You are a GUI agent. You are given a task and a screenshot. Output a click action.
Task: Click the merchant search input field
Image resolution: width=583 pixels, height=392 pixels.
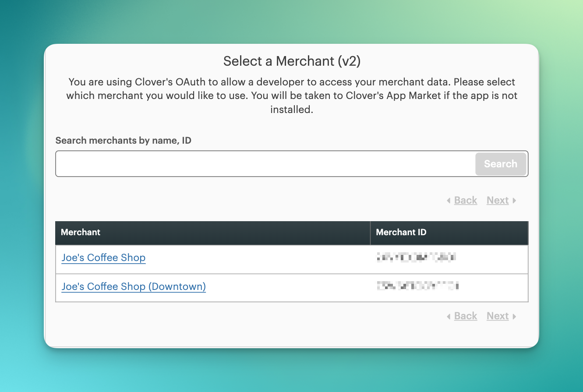click(265, 164)
